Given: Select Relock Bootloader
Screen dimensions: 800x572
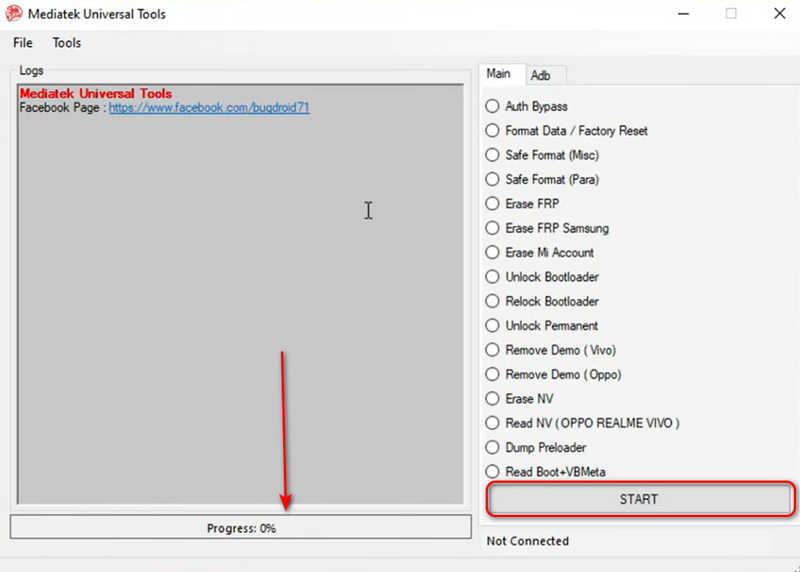Looking at the screenshot, I should click(x=542, y=302).
